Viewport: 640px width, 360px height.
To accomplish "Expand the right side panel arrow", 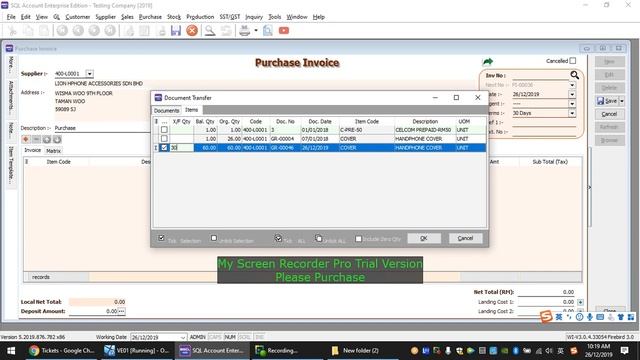I will 589,187.
